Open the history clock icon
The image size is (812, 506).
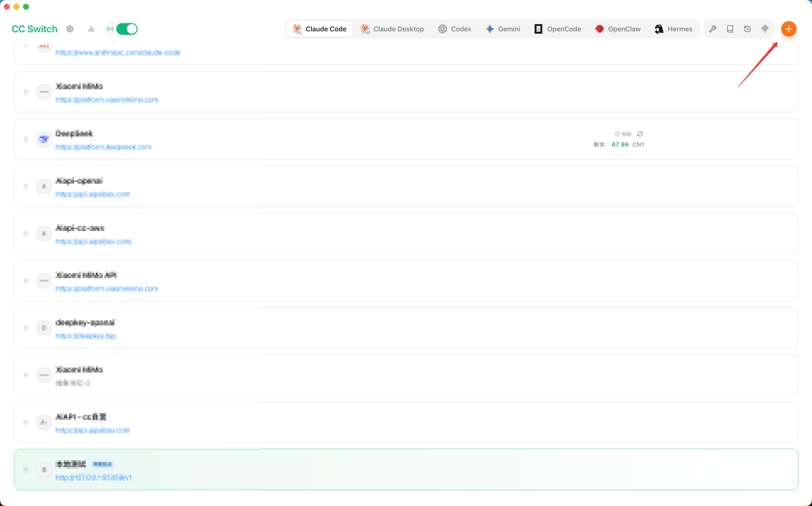747,29
